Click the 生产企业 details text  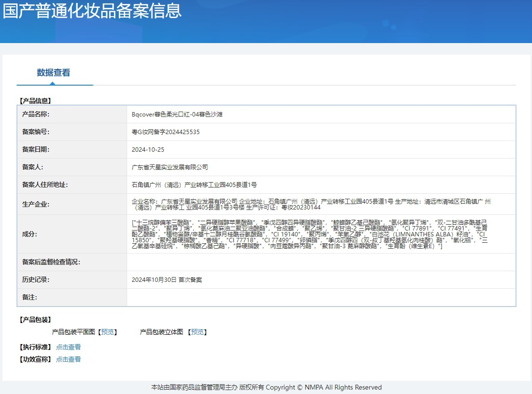[x=311, y=205]
